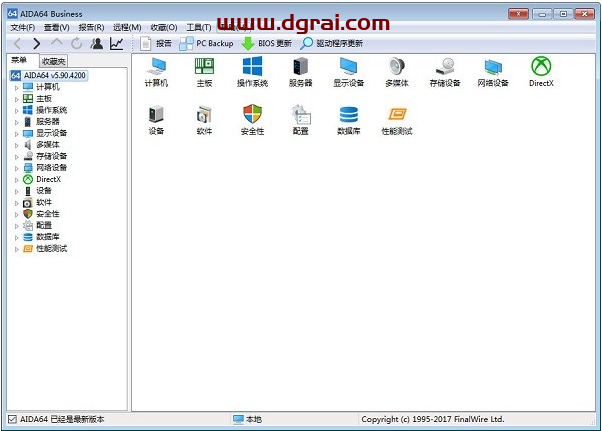Click the user silhouette toolbar icon
Image resolution: width=602 pixels, height=431 pixels.
97,44
